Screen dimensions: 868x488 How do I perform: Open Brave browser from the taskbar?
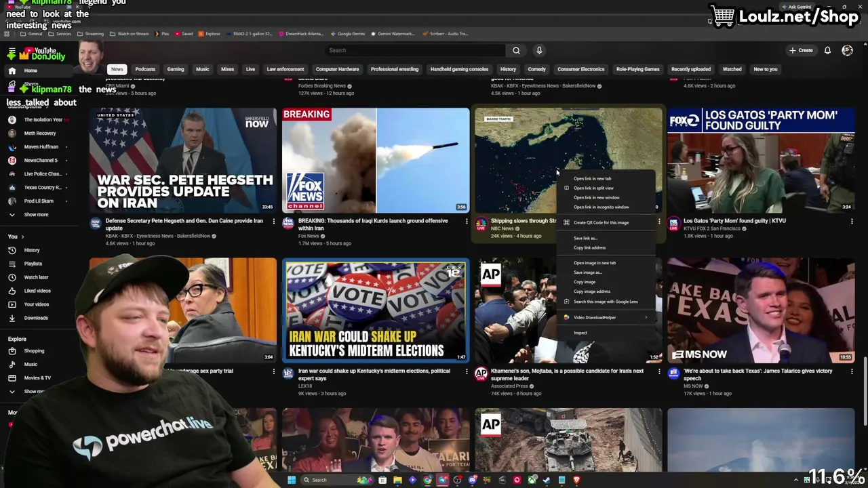pyautogui.click(x=576, y=480)
